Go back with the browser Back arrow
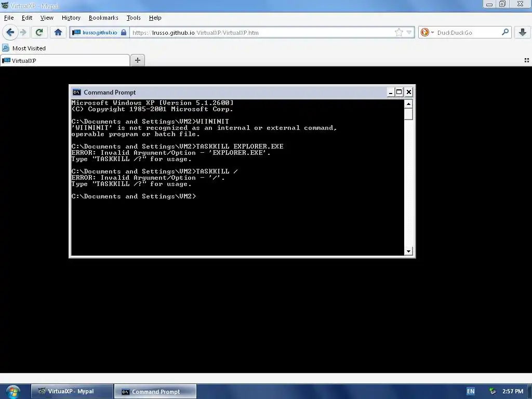532x399 pixels. click(x=10, y=33)
